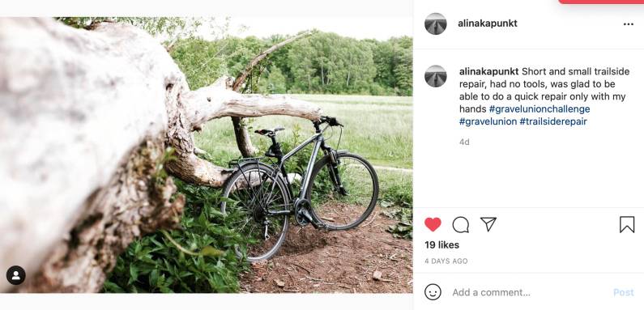Open the #trailsiderepair hashtag
The image size is (644, 310).
click(x=553, y=121)
